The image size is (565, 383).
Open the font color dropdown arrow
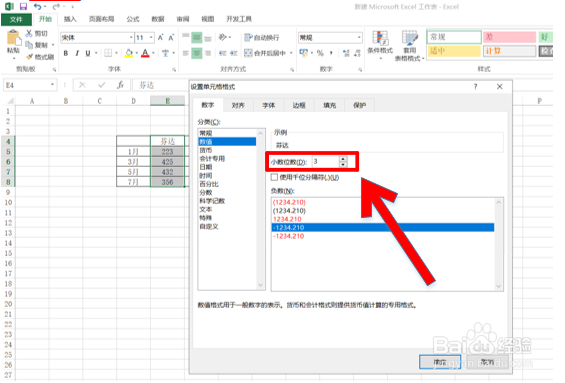(154, 53)
